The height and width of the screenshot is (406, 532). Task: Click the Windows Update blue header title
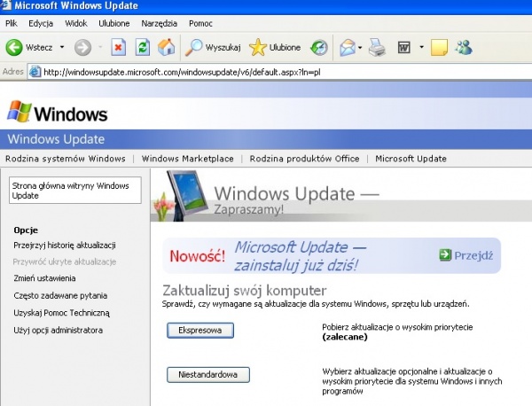pos(56,139)
